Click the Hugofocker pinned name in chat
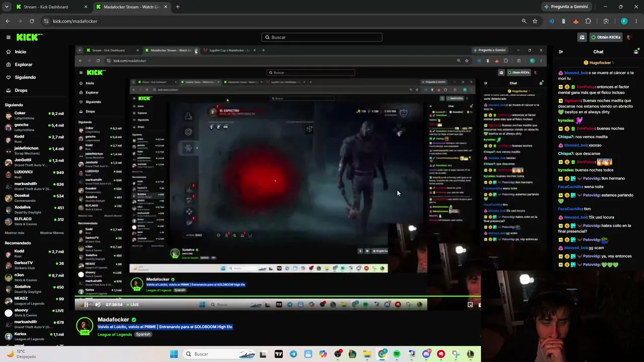The width and height of the screenshot is (644, 362). coord(600,63)
